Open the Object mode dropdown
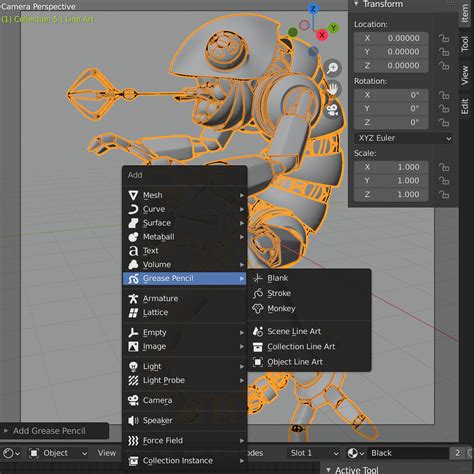 58,453
